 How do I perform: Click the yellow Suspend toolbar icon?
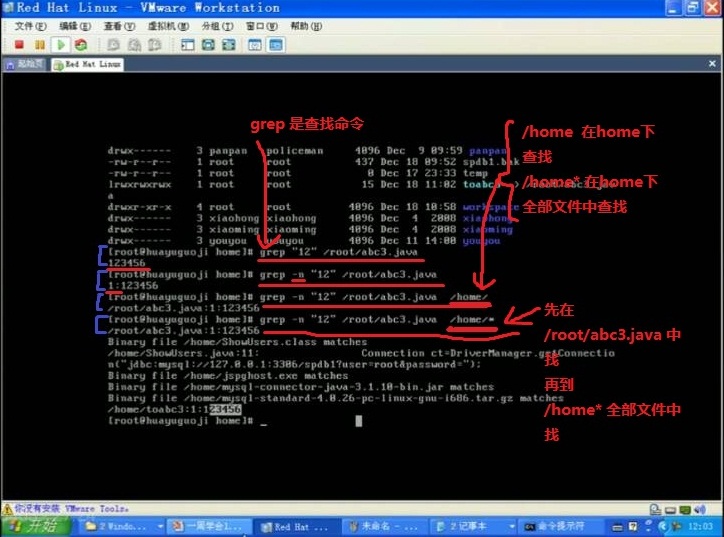tap(40, 45)
